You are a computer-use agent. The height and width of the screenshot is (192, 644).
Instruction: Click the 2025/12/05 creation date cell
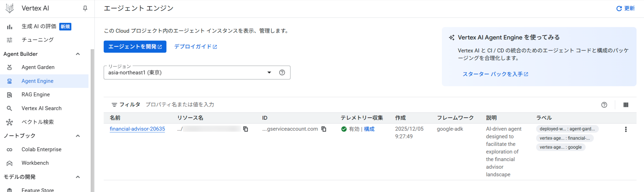tap(409, 133)
